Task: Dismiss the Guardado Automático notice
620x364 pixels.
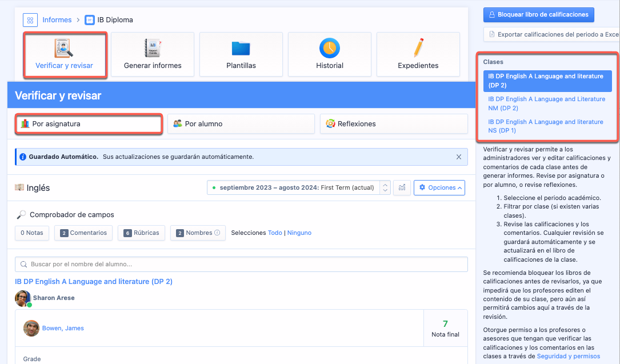Action: pos(458,157)
